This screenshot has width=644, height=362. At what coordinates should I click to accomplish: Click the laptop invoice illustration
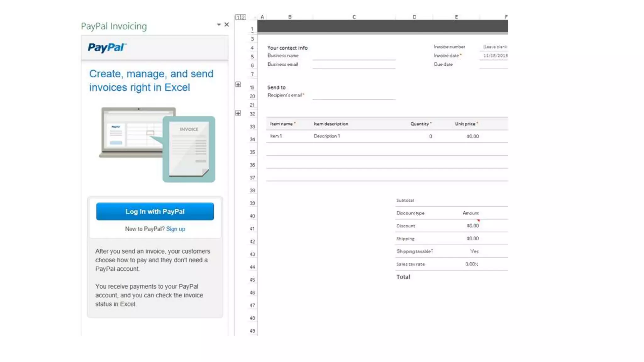pos(157,145)
